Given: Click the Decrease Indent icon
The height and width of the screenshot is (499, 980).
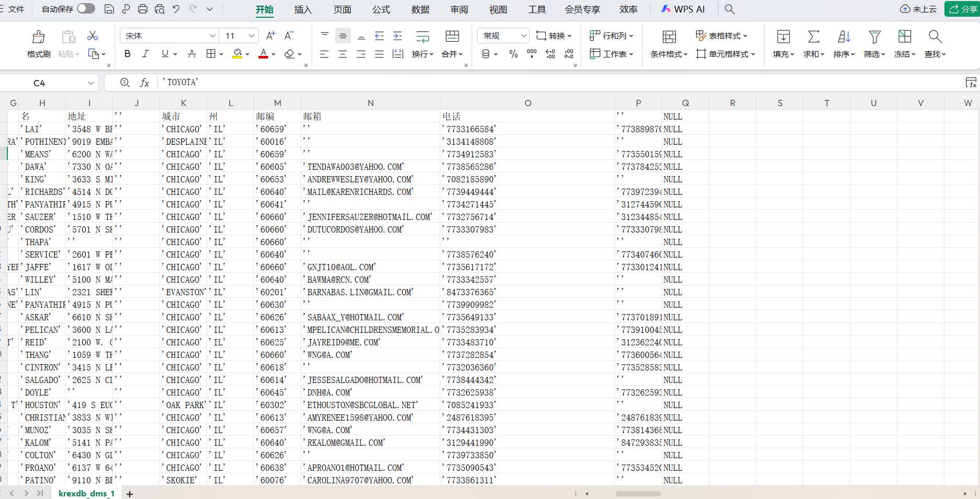Looking at the screenshot, I should pos(379,36).
